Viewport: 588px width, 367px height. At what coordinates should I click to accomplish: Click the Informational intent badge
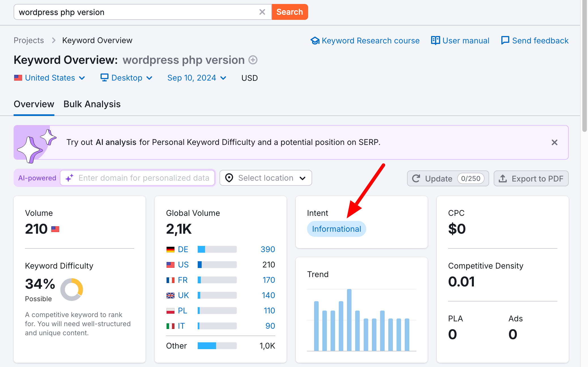coord(336,229)
